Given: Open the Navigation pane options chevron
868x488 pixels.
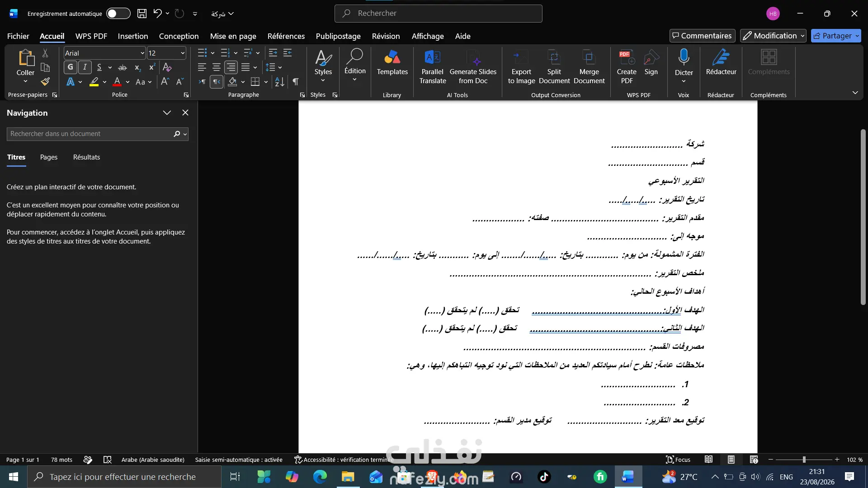Looking at the screenshot, I should pos(167,113).
